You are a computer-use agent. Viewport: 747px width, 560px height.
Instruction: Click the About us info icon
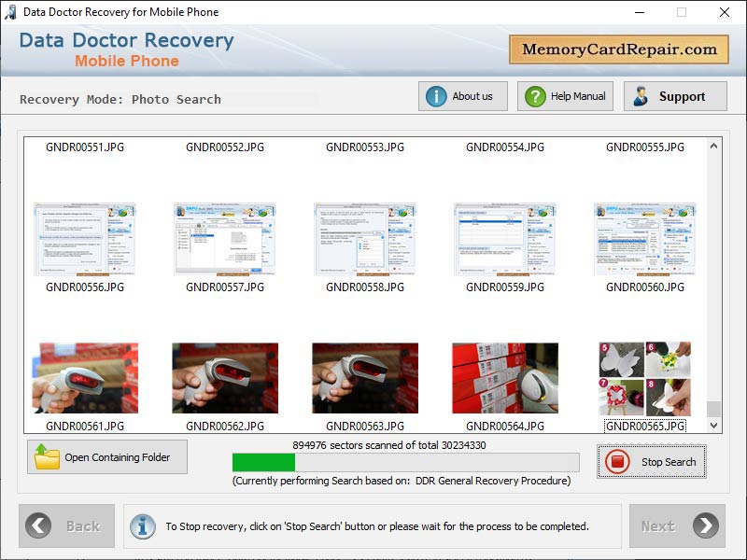(437, 95)
